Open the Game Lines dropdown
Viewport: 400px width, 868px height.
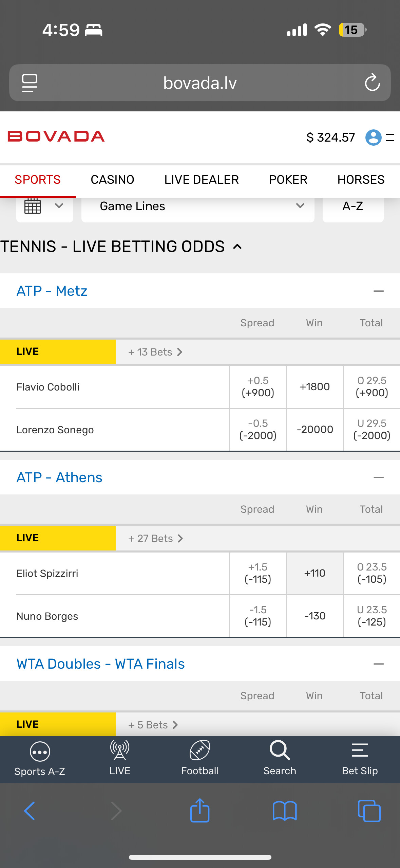198,206
